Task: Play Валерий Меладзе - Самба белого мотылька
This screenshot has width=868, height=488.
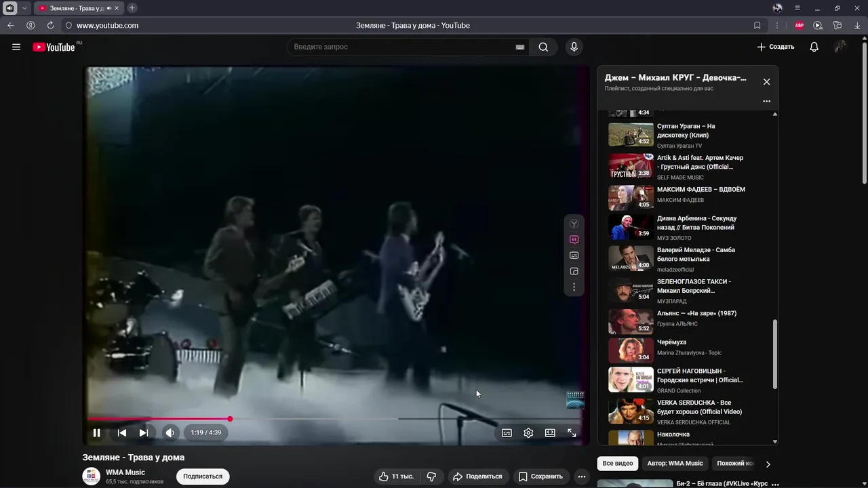Action: click(x=688, y=259)
